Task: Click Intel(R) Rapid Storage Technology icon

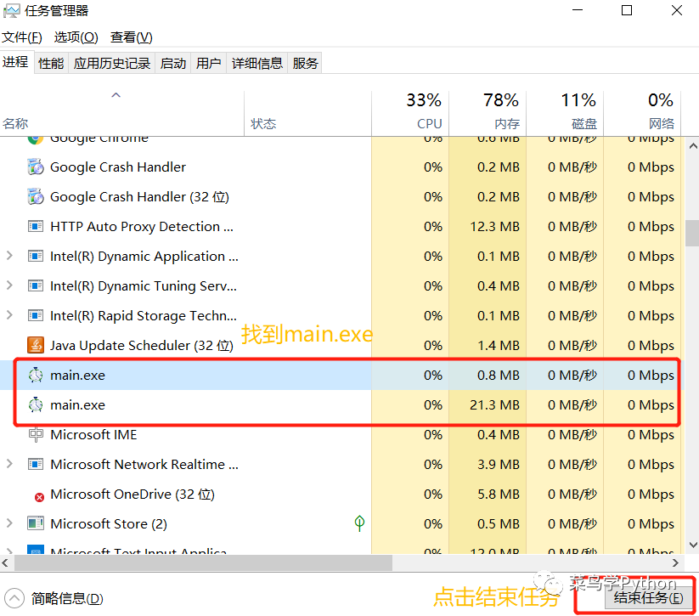Action: [x=36, y=316]
